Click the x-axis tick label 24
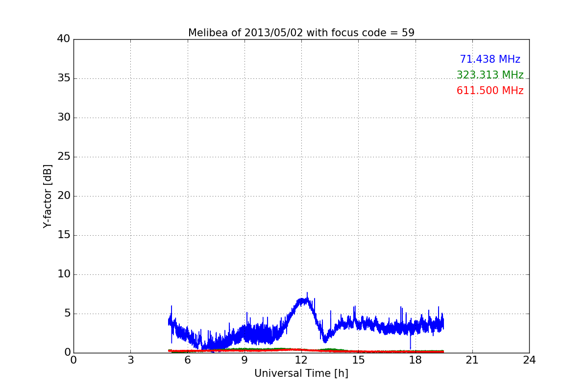Viewport: 588px width, 392px height. [x=529, y=360]
